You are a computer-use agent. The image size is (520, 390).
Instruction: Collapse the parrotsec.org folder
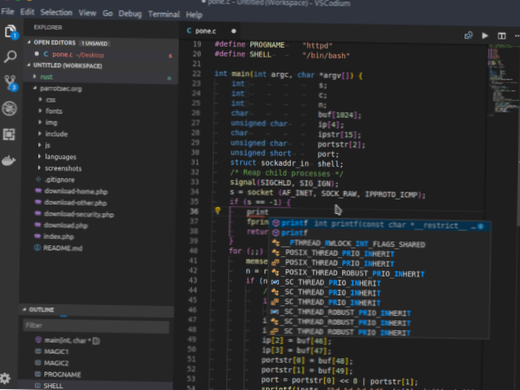35,88
